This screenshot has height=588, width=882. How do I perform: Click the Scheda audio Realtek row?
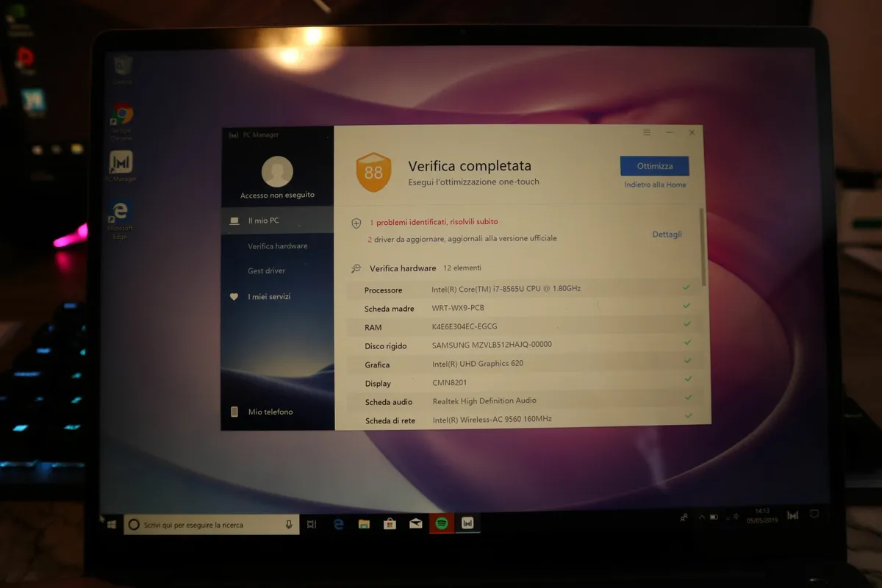click(x=527, y=402)
